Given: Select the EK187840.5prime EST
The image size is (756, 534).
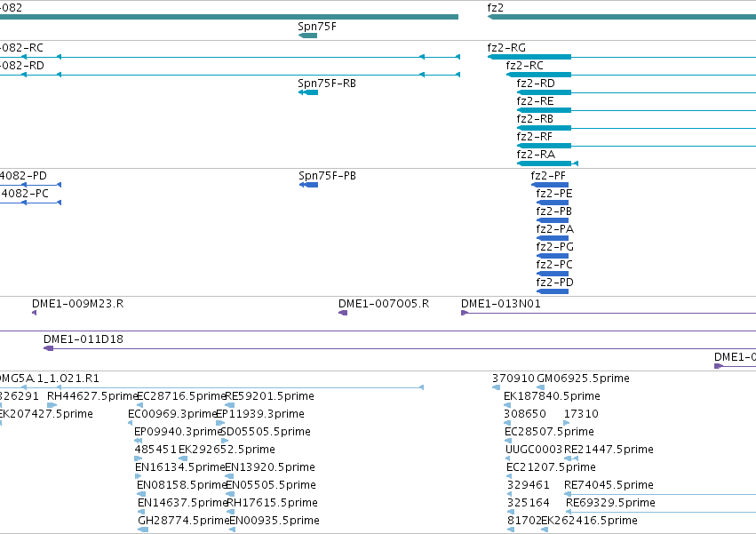Looking at the screenshot, I should pos(507,405).
